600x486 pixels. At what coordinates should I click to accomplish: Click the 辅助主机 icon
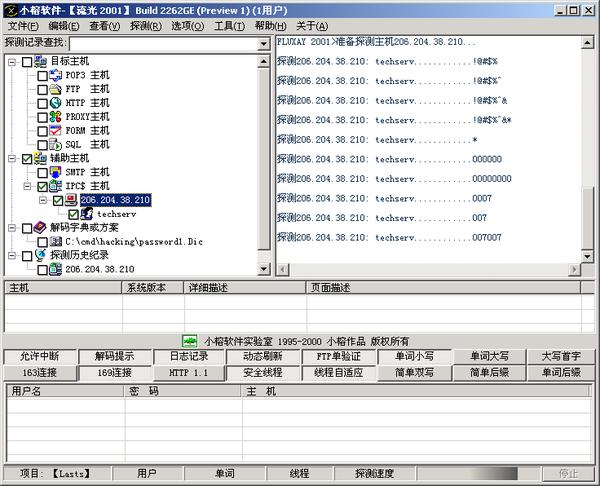click(41, 158)
